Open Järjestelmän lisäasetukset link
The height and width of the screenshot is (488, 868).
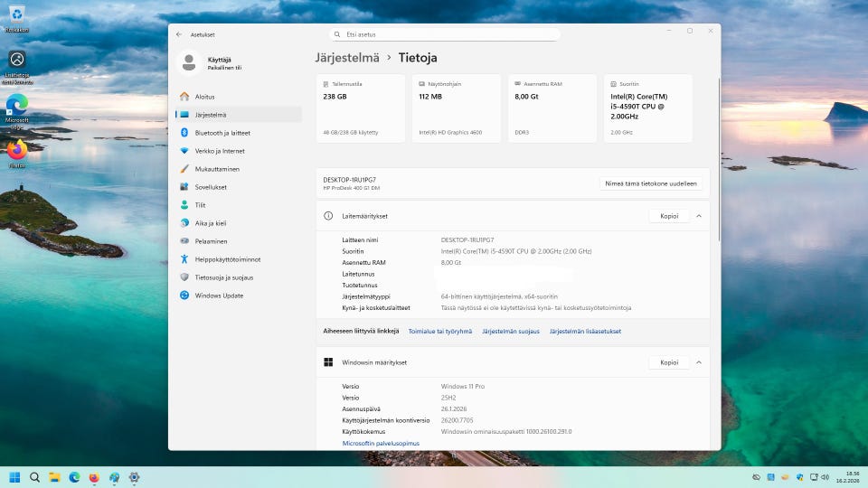[x=585, y=332]
